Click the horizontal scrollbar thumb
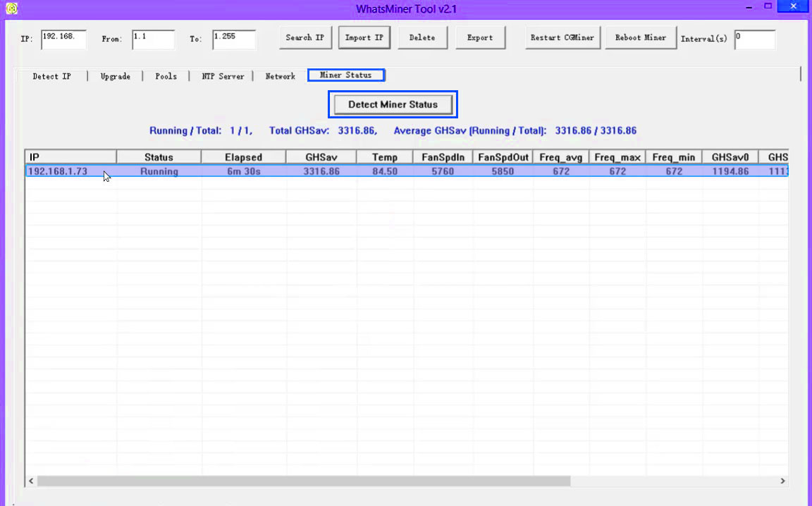 click(304, 481)
